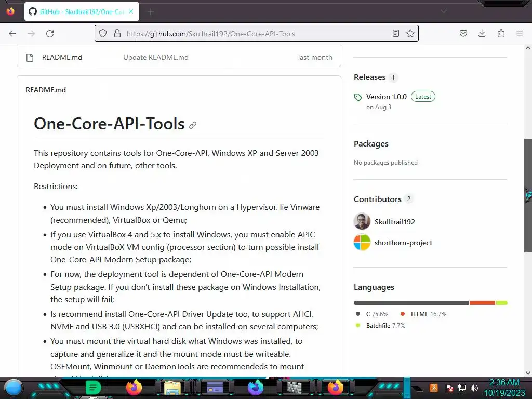
Task: Click the flag Action Center tray icon
Action: coord(449,388)
